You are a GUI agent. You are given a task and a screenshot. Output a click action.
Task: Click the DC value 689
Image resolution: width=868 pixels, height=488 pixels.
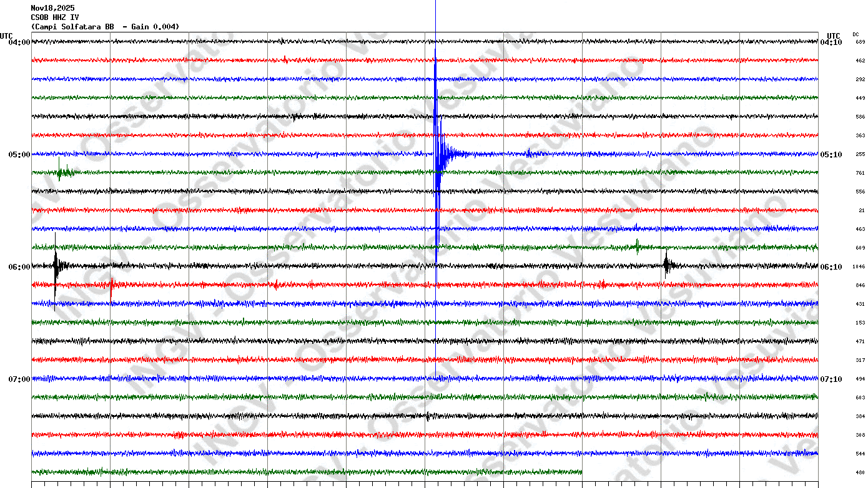[860, 42]
